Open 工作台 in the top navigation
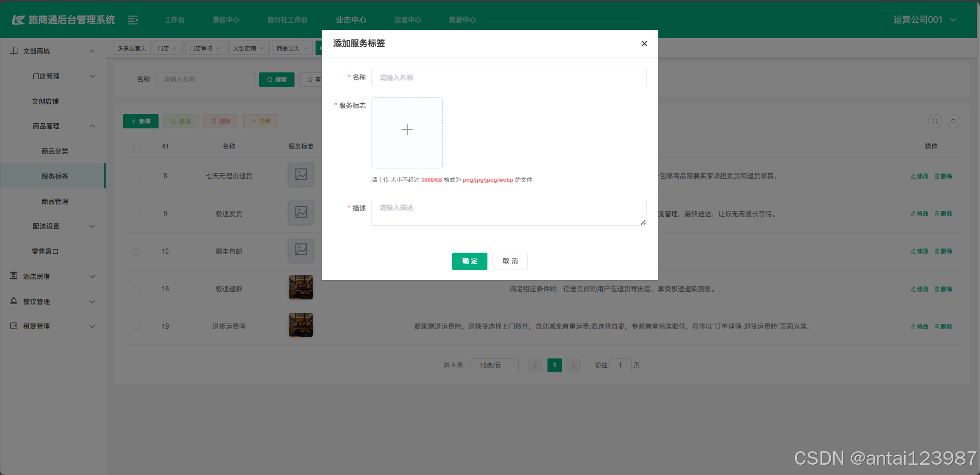The height and width of the screenshot is (475, 980). 174,20
